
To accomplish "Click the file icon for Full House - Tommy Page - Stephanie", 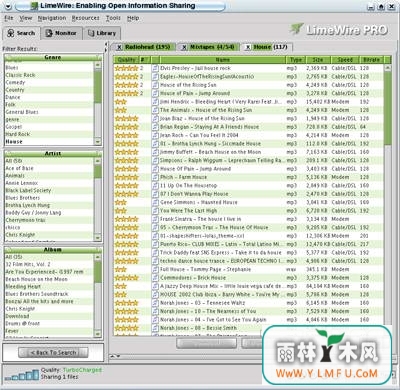I will [155, 269].
